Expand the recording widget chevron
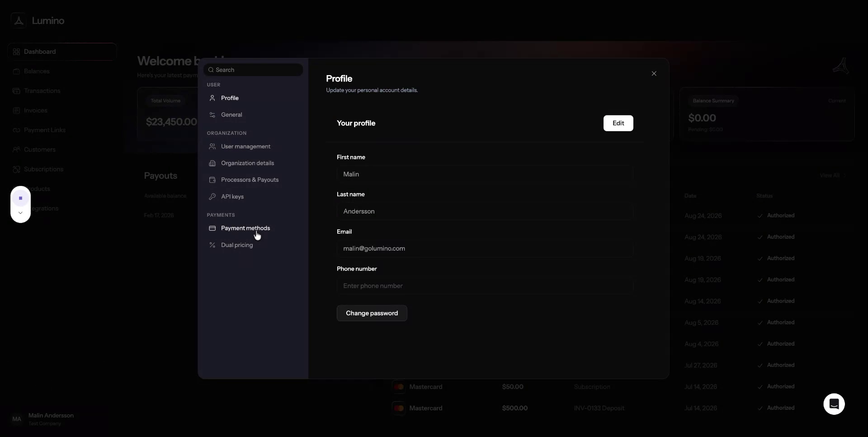Image resolution: width=868 pixels, height=437 pixels. [20, 213]
